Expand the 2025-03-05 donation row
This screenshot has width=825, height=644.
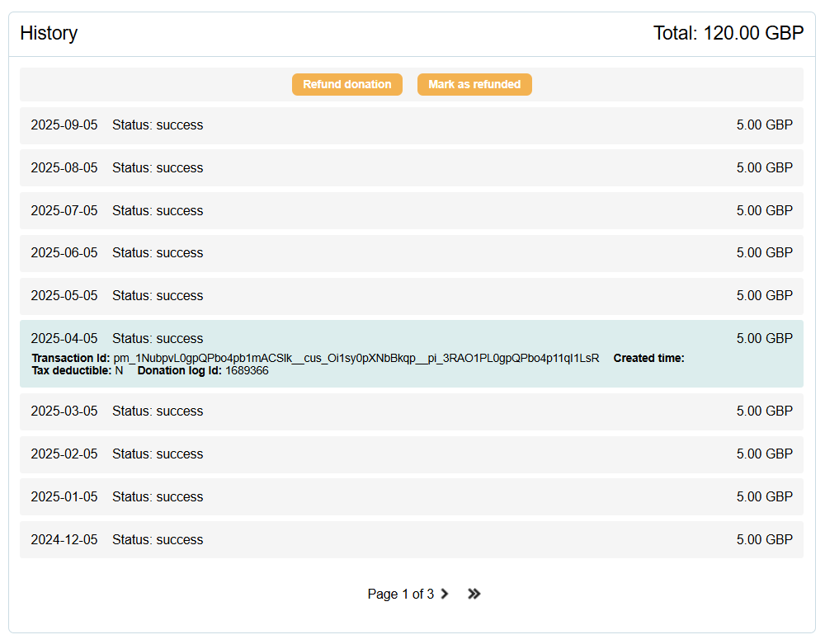[411, 411]
